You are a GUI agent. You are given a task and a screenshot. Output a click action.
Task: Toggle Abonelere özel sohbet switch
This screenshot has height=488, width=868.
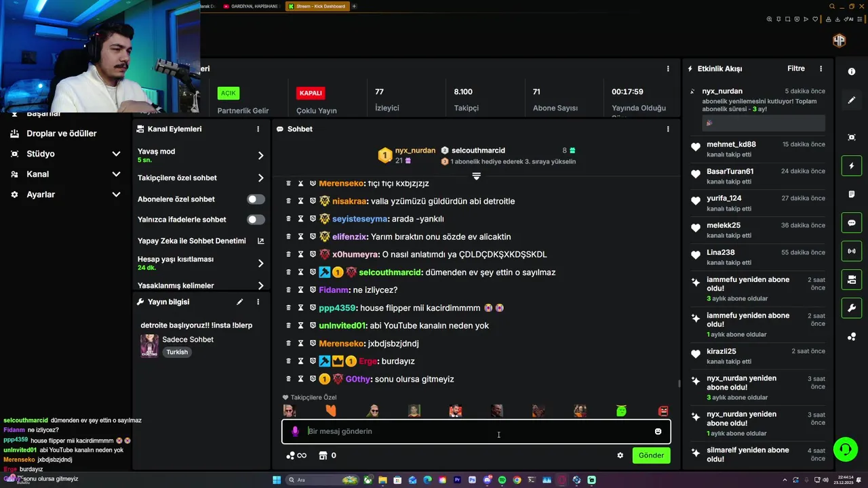(x=256, y=199)
